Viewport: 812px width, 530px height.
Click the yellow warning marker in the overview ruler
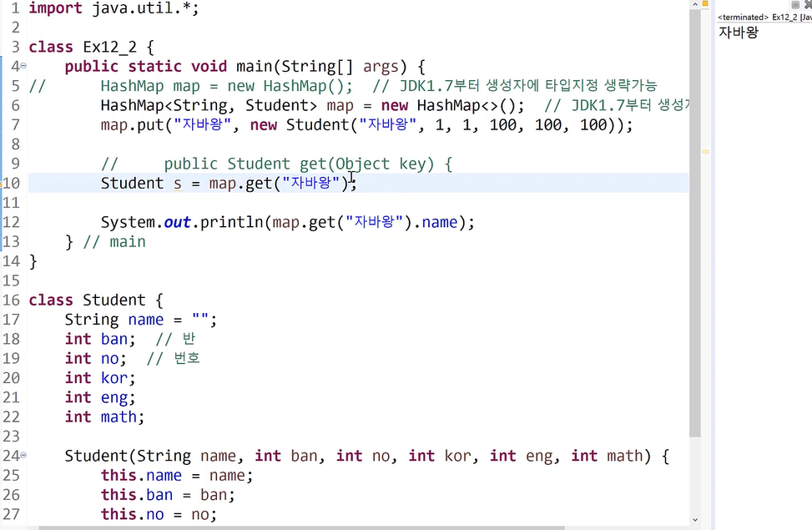(x=705, y=152)
